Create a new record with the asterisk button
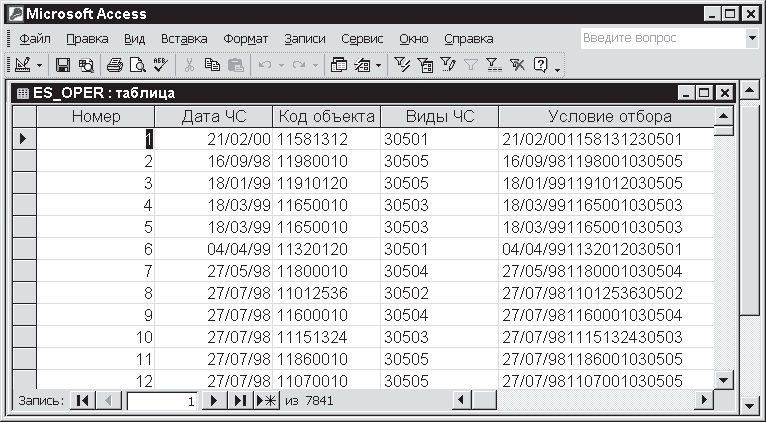Viewport: 766px width, 422px height. coord(266,400)
